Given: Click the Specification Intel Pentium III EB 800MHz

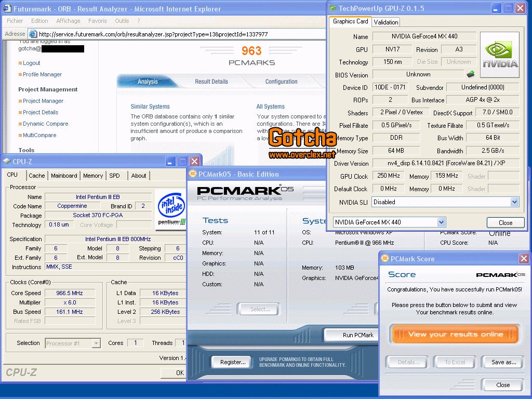Looking at the screenshot, I should pos(116,239).
